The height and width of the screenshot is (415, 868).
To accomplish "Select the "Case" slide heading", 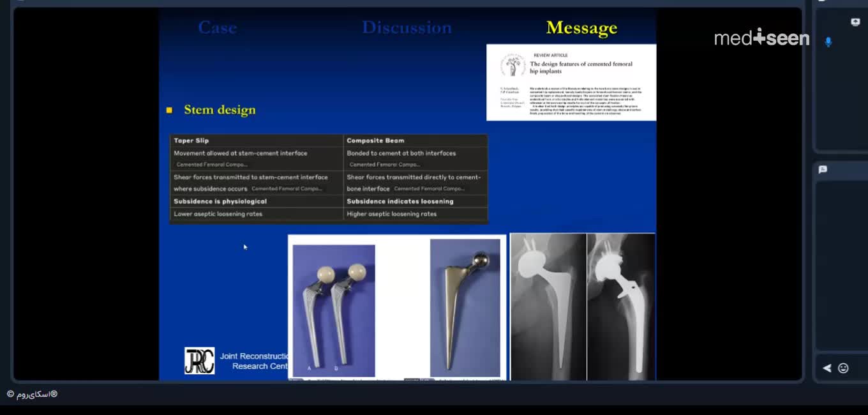I will click(218, 27).
